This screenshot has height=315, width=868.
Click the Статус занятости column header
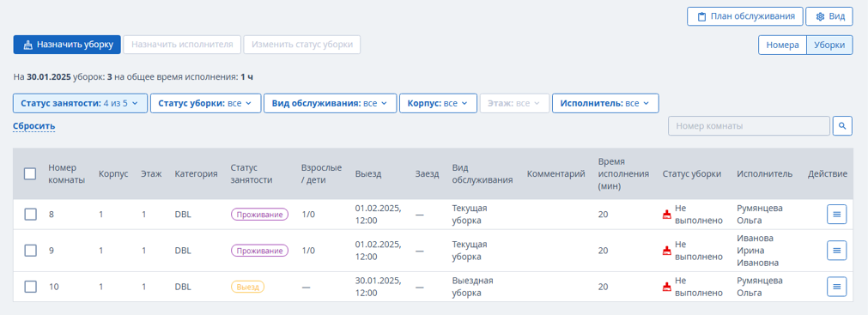(x=252, y=174)
